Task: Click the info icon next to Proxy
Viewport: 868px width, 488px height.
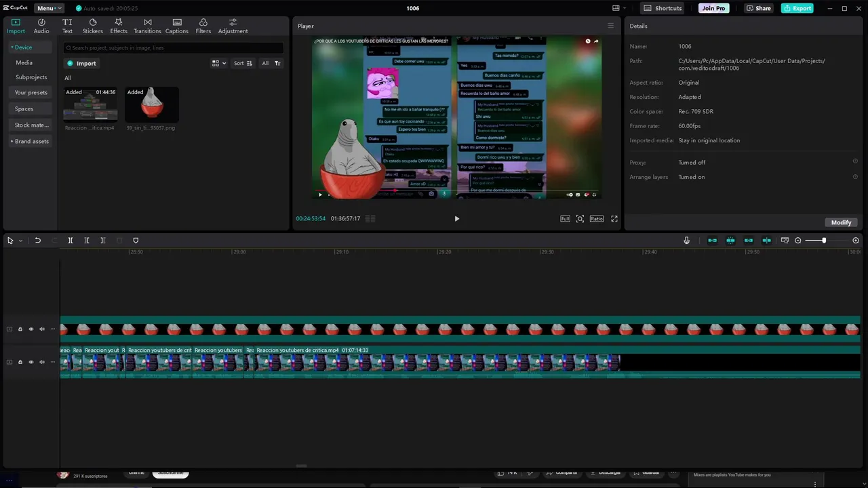Action: tap(855, 161)
